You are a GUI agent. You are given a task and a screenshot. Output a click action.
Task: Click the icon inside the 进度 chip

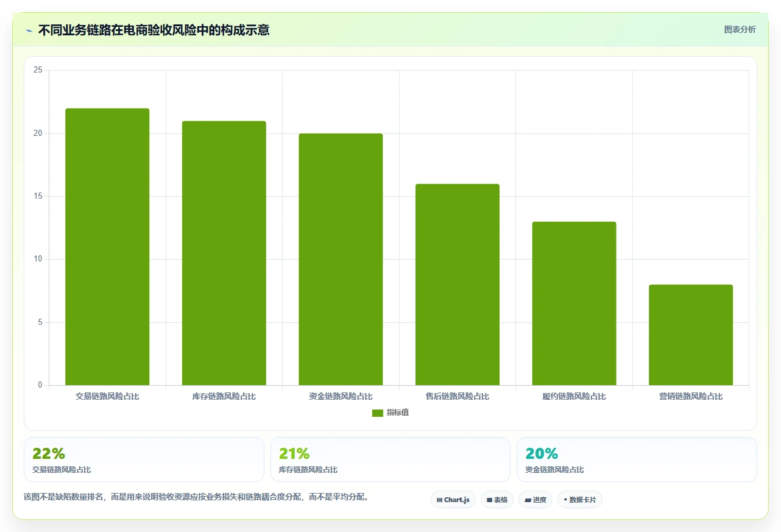[528, 500]
